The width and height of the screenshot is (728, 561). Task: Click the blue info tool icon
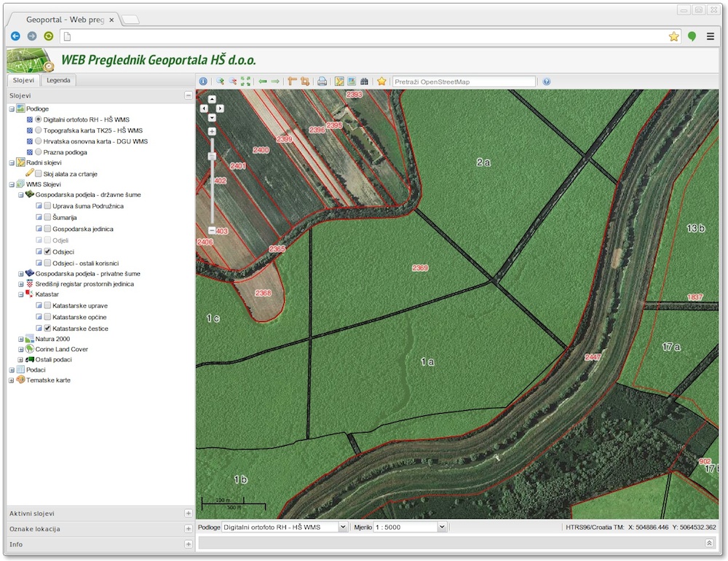point(203,82)
